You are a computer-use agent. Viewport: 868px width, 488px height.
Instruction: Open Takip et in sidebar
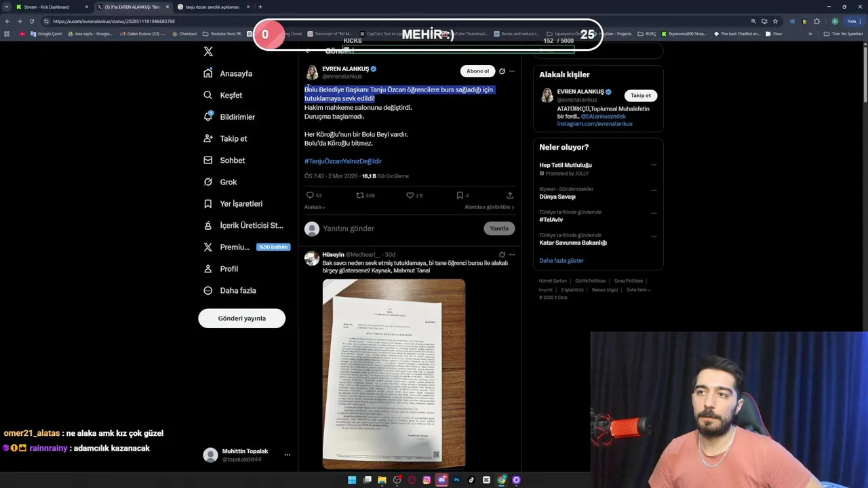[225, 138]
